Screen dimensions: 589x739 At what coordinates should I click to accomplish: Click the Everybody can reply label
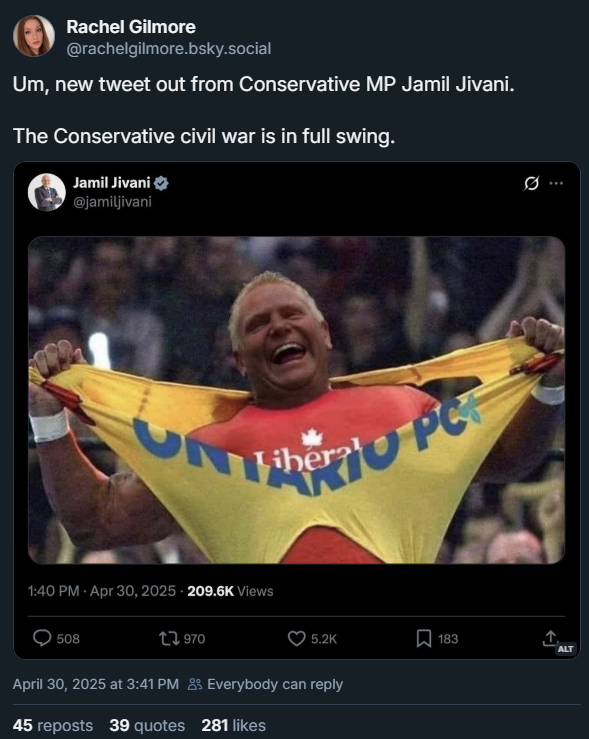pos(265,684)
